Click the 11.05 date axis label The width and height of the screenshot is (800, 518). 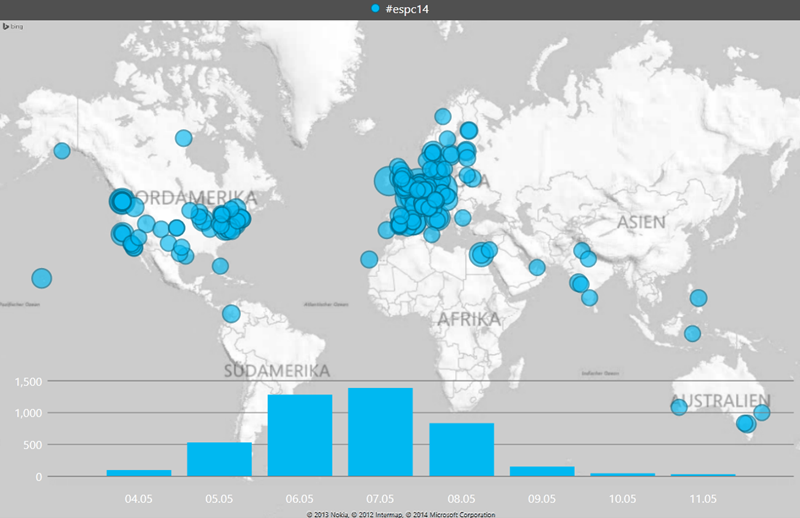702,496
